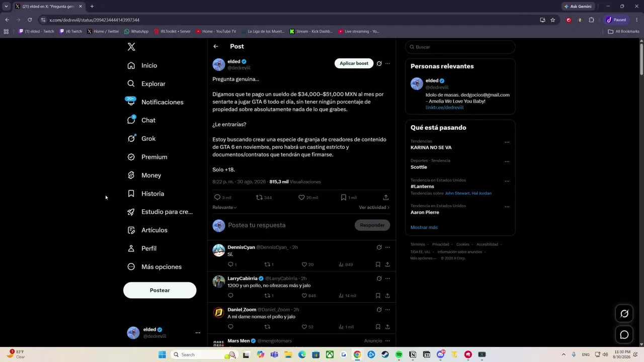Open the floating messages button
Viewport: 644px width, 362px height.
[624, 335]
